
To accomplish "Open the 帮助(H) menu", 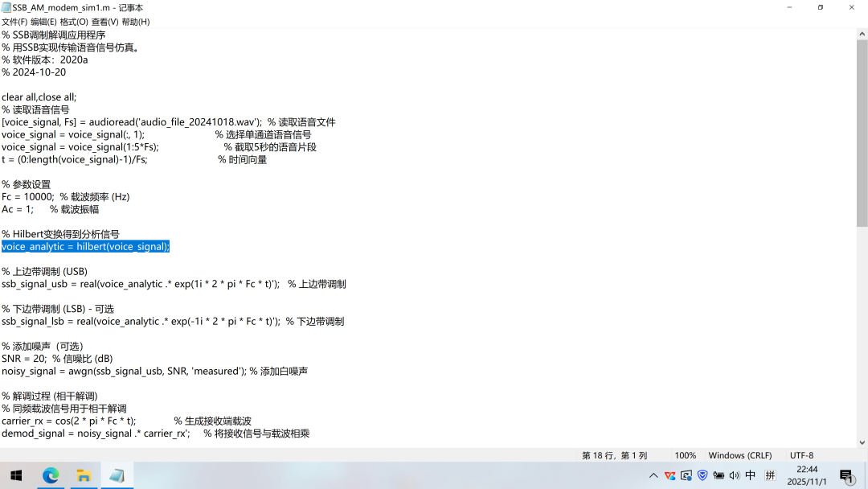I will click(136, 22).
